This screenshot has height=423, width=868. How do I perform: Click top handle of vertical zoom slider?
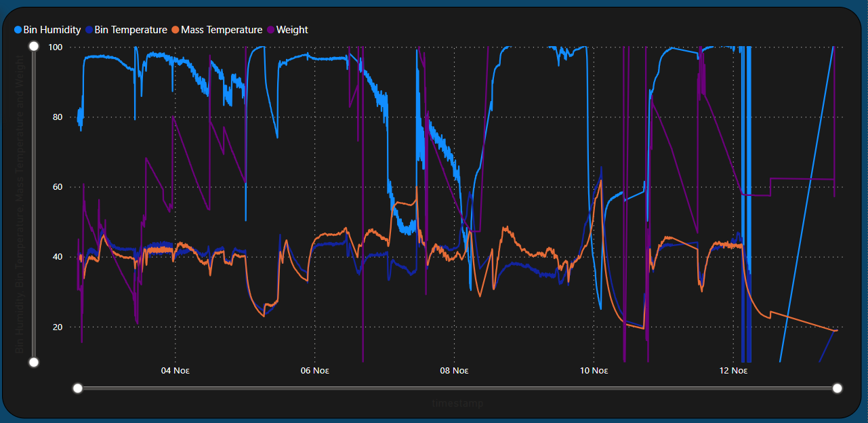[33, 46]
